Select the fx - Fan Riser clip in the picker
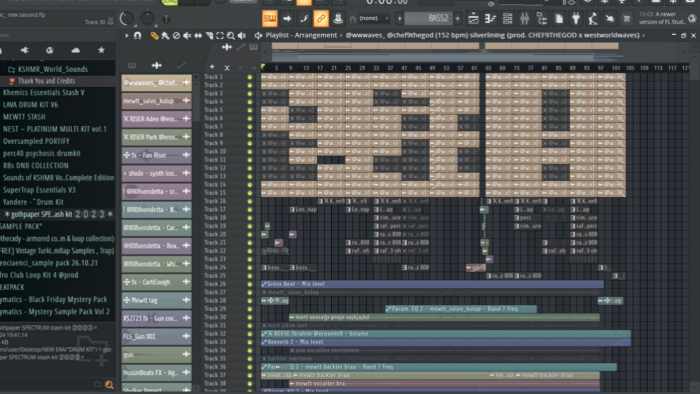 [156, 155]
